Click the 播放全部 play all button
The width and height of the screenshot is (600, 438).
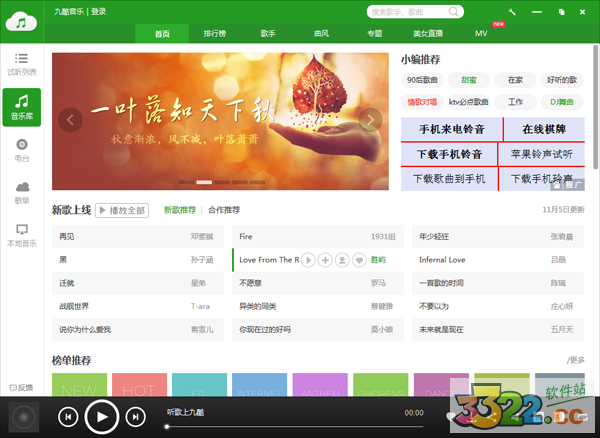(x=122, y=210)
